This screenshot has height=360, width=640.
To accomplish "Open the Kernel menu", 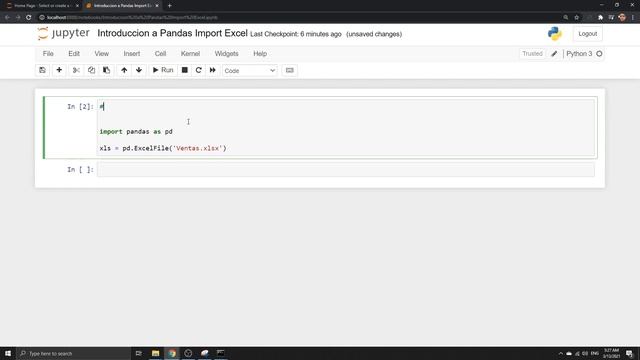I will pyautogui.click(x=190, y=53).
